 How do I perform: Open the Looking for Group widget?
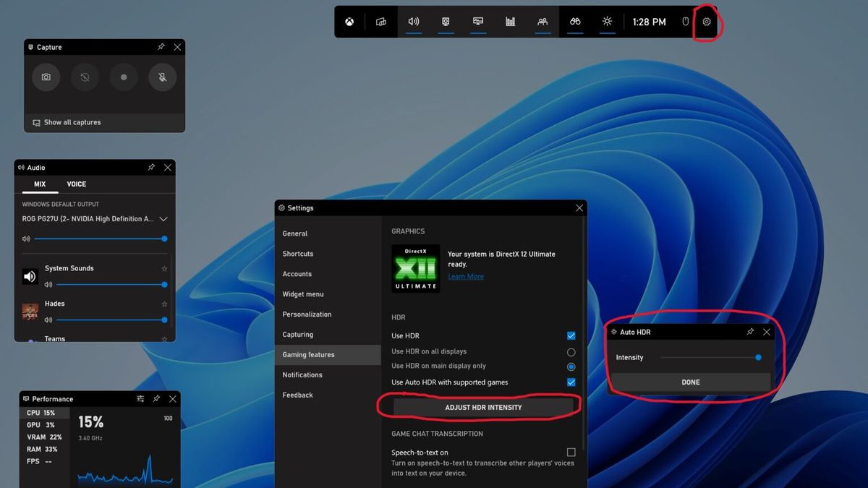tap(574, 22)
